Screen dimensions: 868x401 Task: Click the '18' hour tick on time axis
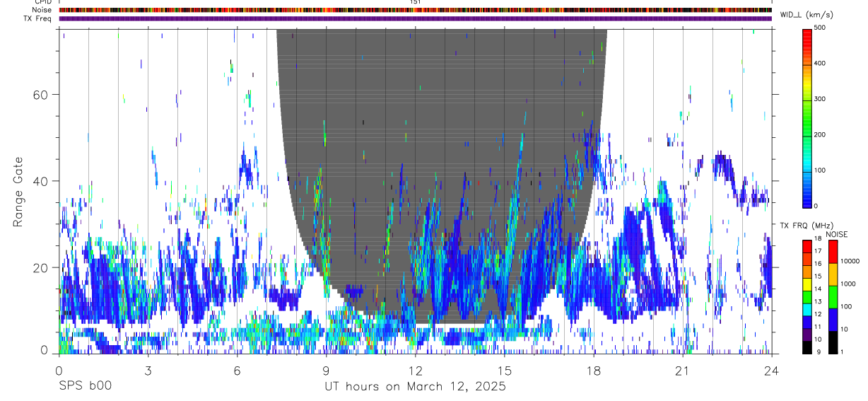pos(594,371)
